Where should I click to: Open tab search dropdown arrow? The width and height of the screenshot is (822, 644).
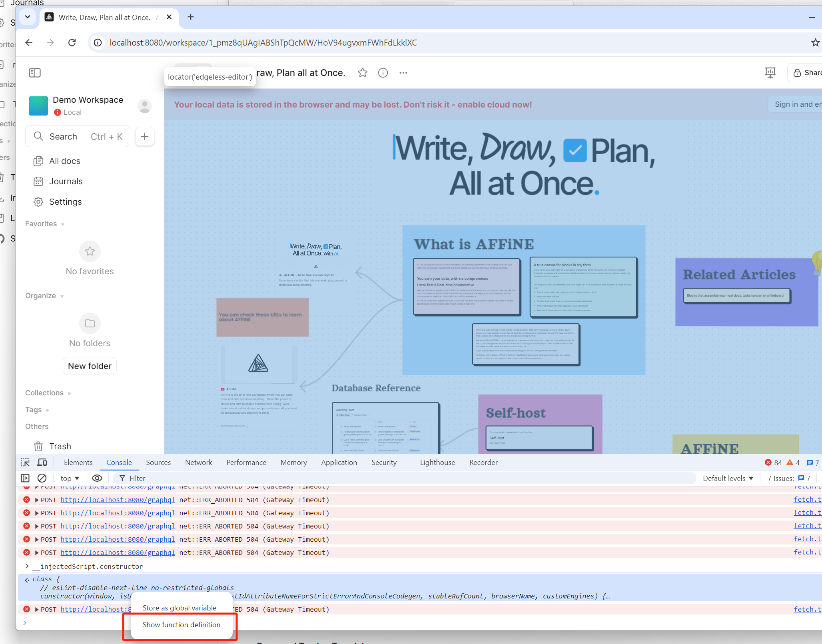coord(28,17)
